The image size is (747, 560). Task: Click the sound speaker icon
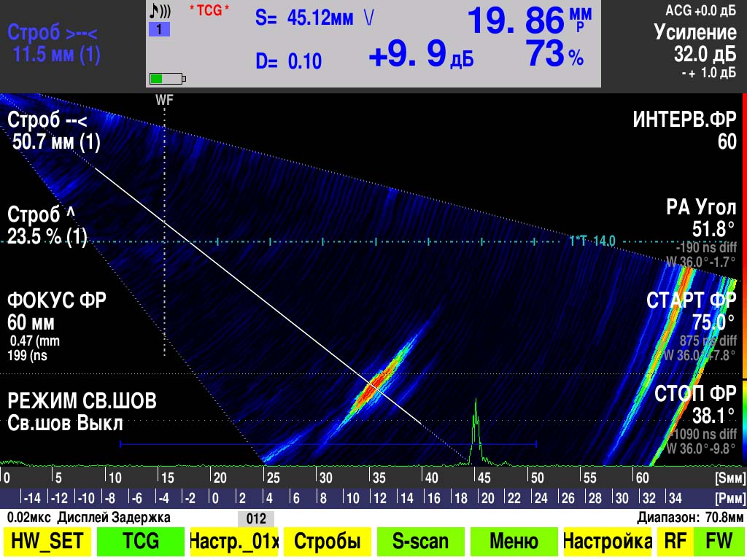click(x=160, y=12)
